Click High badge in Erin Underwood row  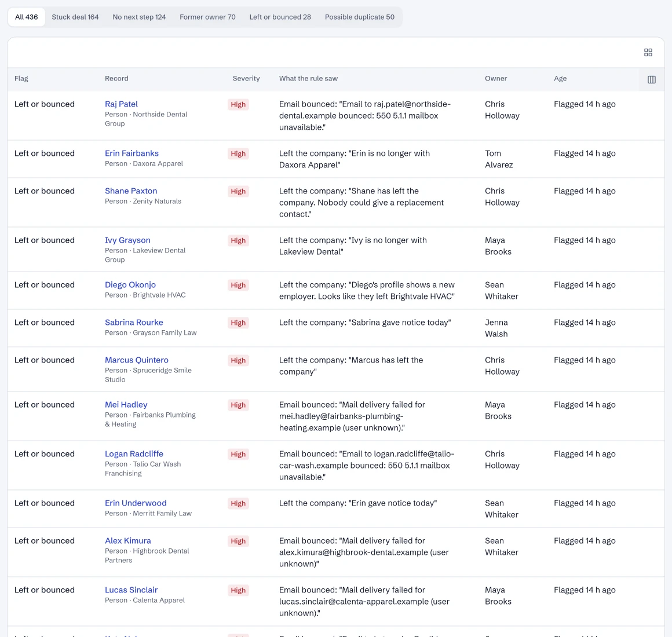238,504
